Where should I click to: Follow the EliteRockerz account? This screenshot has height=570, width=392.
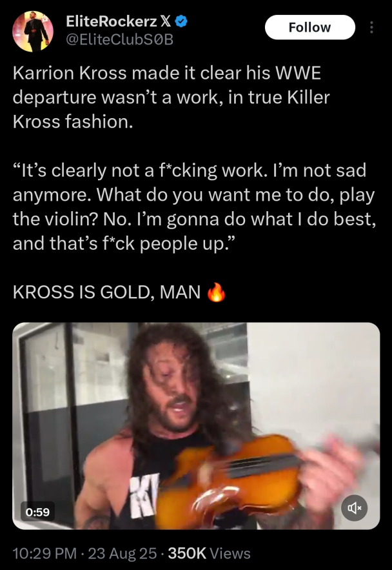tap(309, 27)
